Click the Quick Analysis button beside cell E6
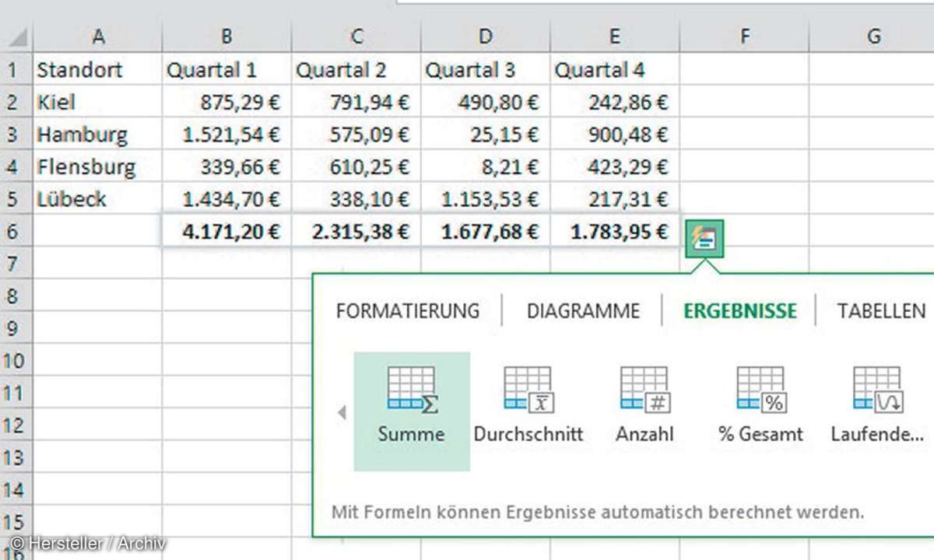The height and width of the screenshot is (560, 934). (x=705, y=240)
